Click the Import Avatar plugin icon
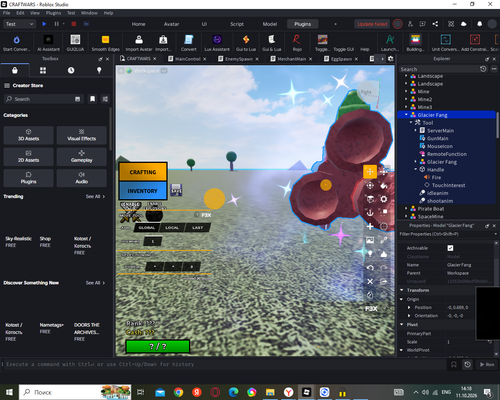The width and height of the screenshot is (500, 400). pyautogui.click(x=139, y=43)
